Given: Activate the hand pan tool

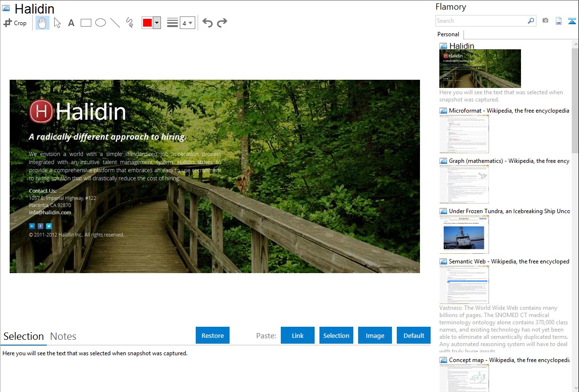Looking at the screenshot, I should [43, 23].
